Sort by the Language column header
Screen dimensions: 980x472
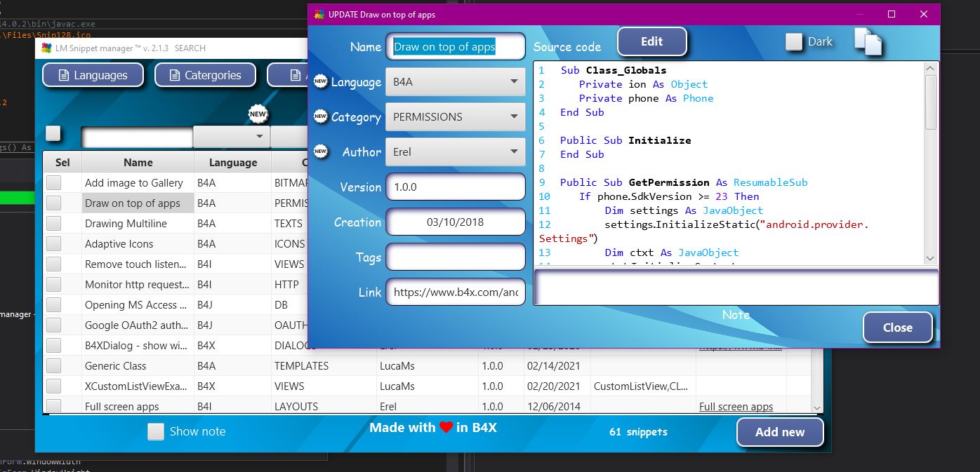pyautogui.click(x=232, y=162)
